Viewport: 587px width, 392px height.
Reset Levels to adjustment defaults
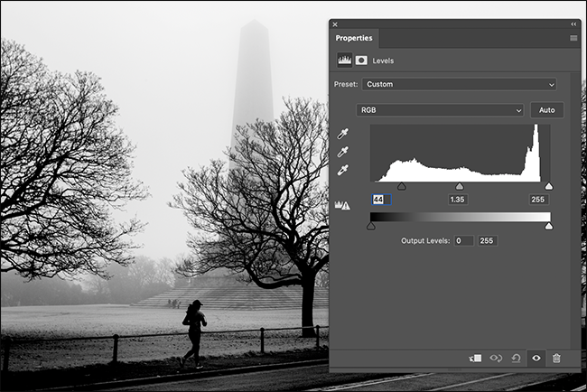click(516, 359)
